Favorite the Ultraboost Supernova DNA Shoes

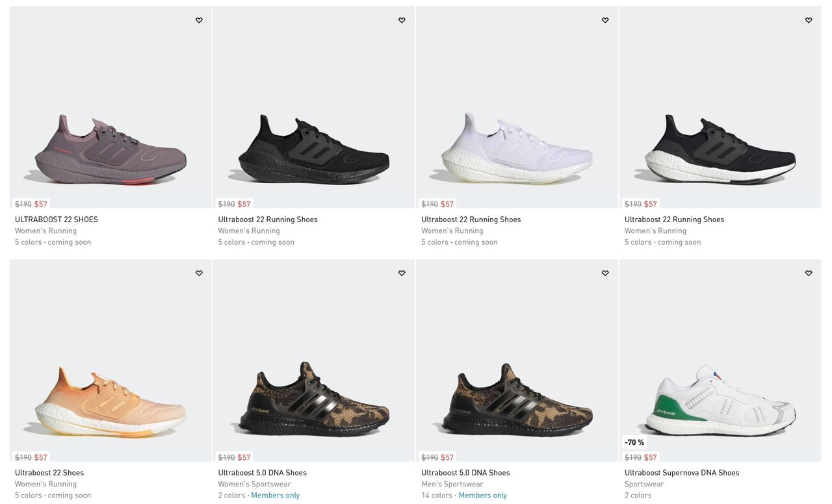(x=809, y=273)
